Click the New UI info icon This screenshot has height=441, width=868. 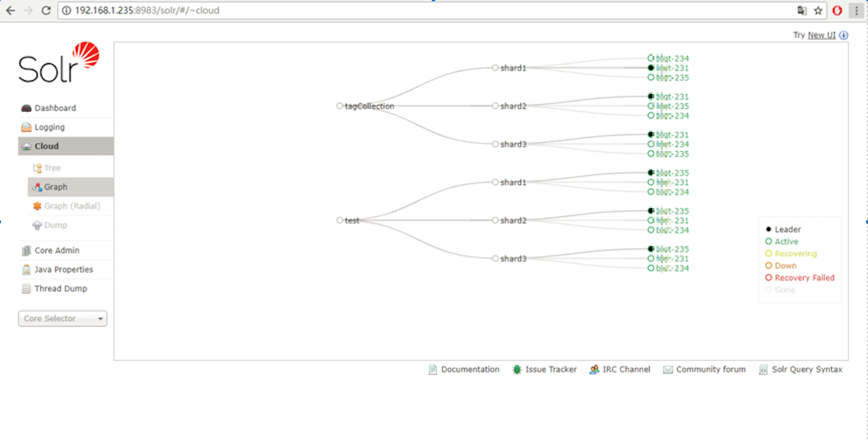[843, 35]
